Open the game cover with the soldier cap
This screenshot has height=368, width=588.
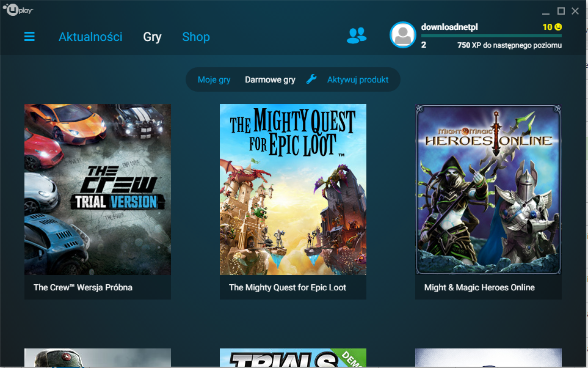click(98, 358)
